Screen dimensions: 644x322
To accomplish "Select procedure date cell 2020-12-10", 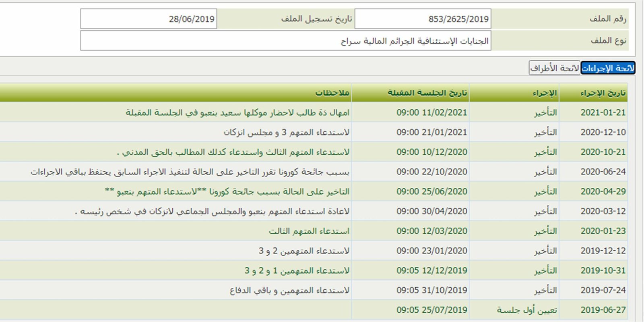I will pyautogui.click(x=603, y=132).
